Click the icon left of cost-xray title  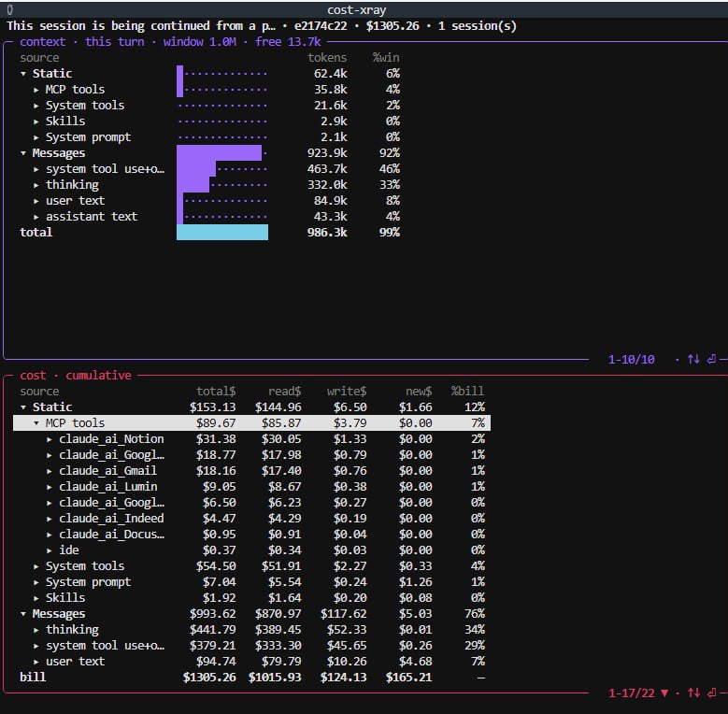(x=10, y=9)
